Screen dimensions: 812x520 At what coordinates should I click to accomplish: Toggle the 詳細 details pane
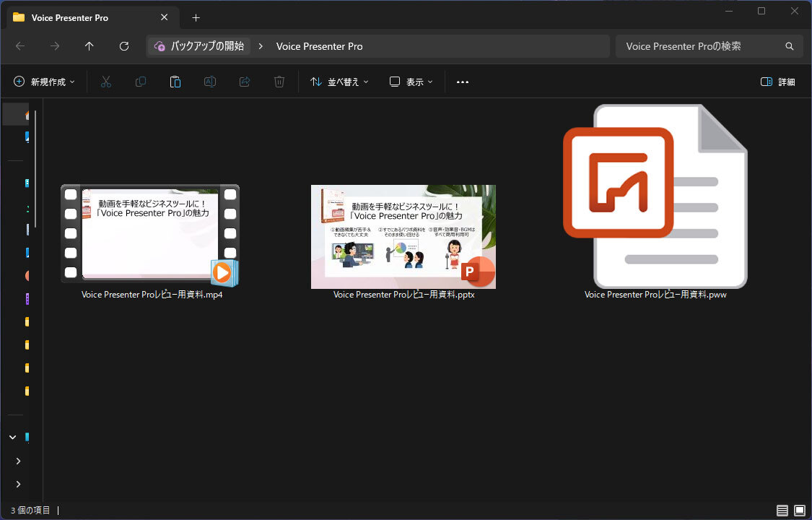(778, 82)
